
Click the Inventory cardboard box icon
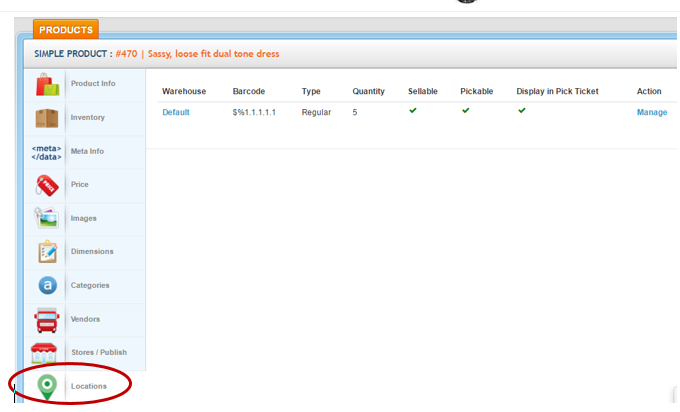pyautogui.click(x=46, y=118)
